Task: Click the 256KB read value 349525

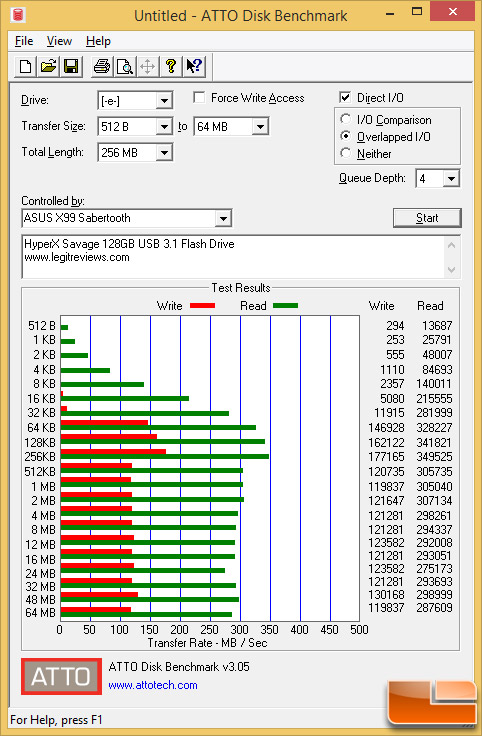Action: click(x=434, y=457)
